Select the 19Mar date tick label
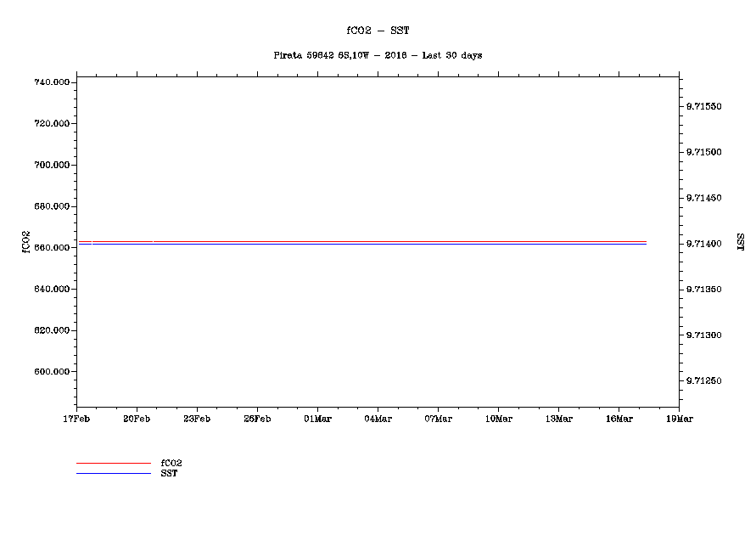Image resolution: width=756 pixels, height=535 pixels. pos(679,419)
